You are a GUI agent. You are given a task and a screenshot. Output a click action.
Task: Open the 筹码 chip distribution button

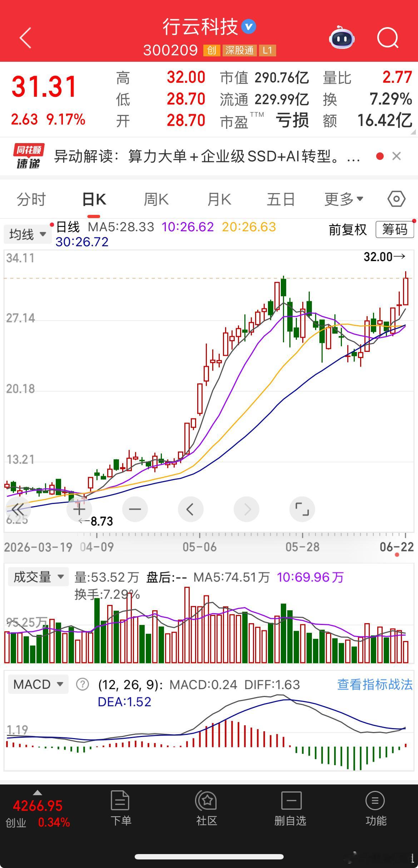coord(395,229)
